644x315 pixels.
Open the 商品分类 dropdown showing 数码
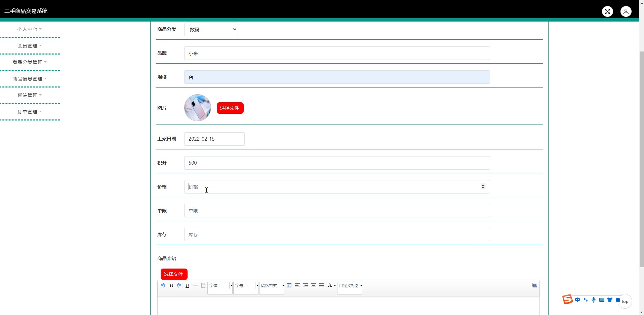coord(211,30)
